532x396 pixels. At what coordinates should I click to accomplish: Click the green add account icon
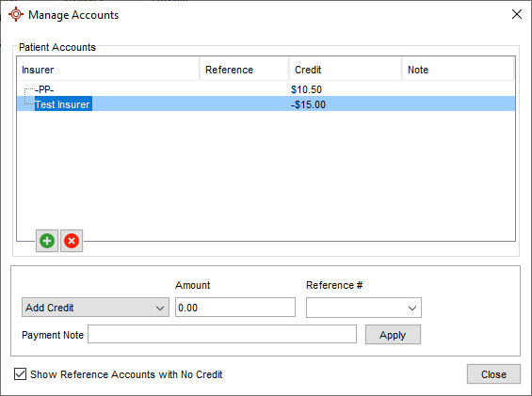point(47,241)
